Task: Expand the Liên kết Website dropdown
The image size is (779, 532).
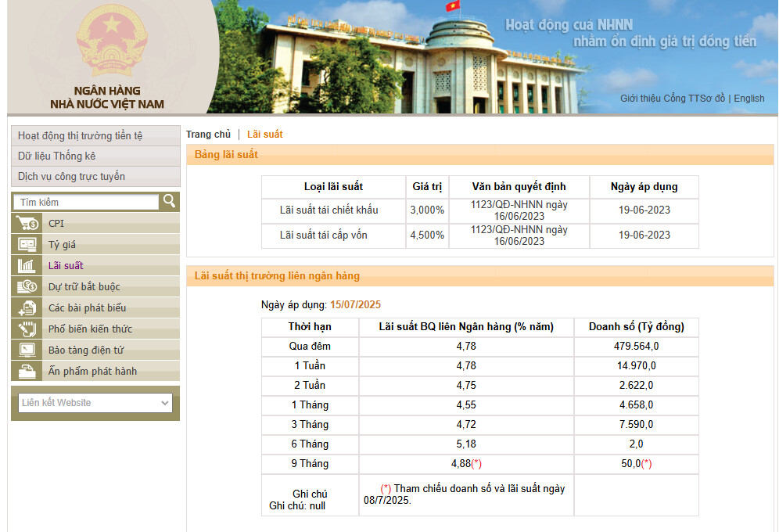Action: (x=95, y=403)
